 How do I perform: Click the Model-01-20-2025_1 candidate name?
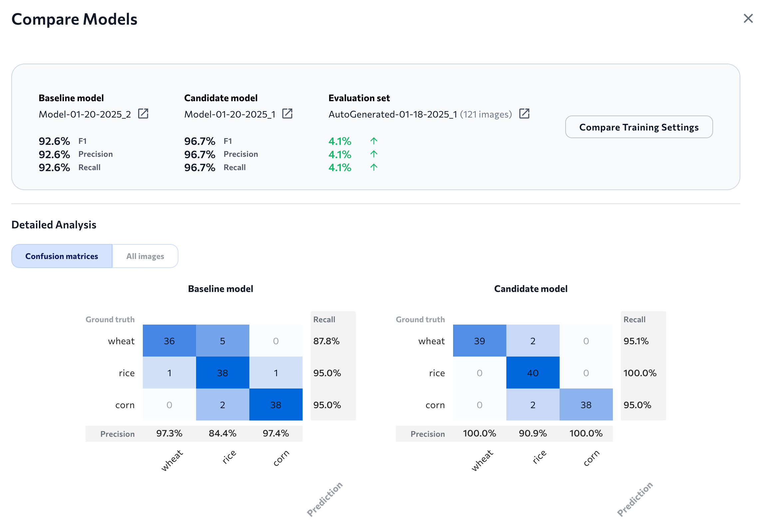(230, 115)
